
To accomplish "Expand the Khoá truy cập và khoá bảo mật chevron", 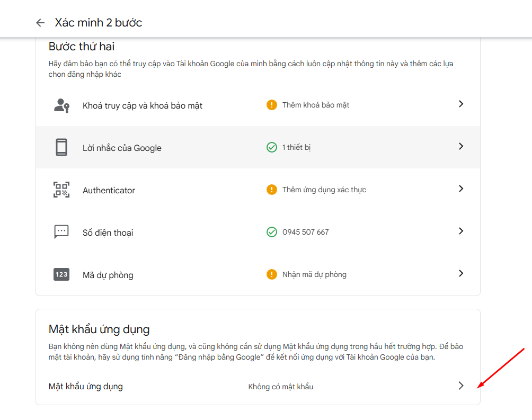I will (x=460, y=104).
